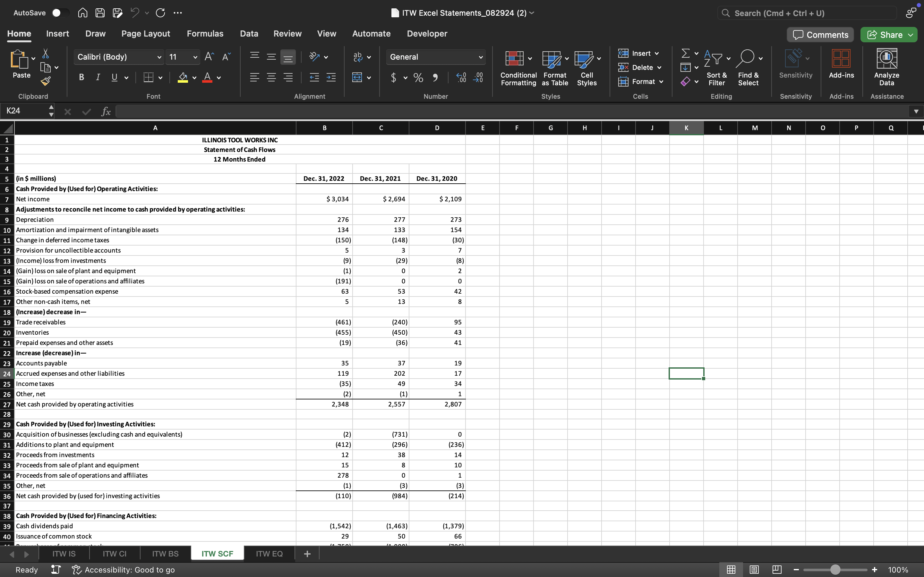Expand the formula bar with its chevron

pyautogui.click(x=916, y=111)
